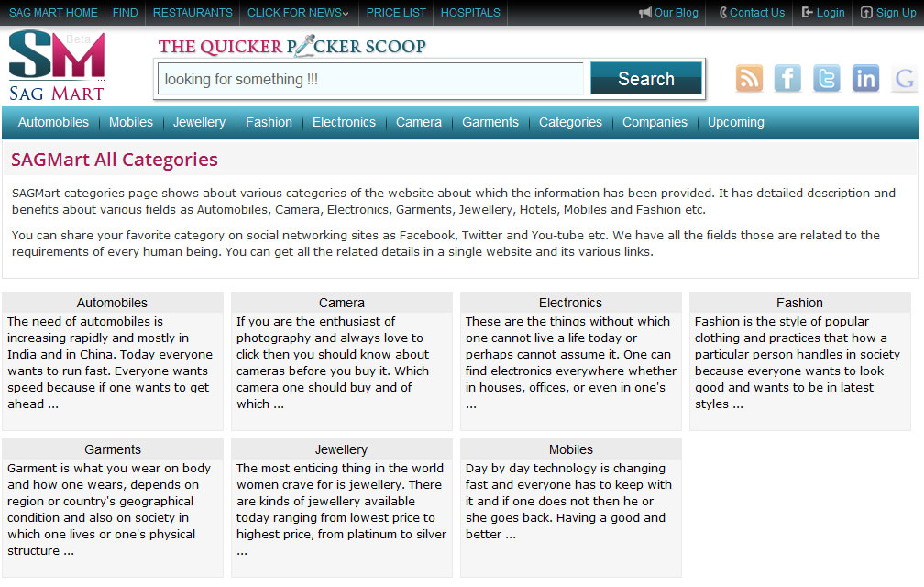This screenshot has height=587, width=924.
Task: Open the Mobiles category card title
Action: tap(571, 449)
